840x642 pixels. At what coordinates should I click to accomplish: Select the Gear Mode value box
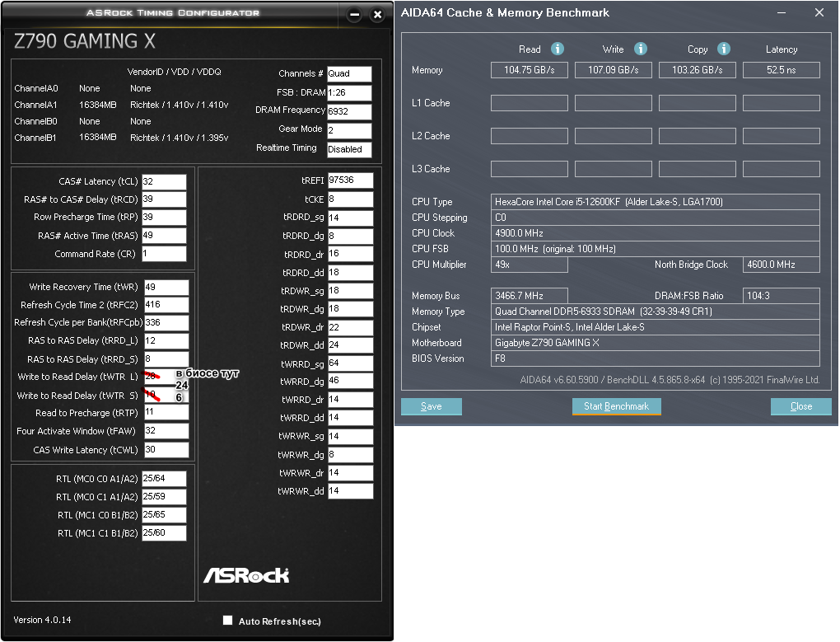click(x=349, y=130)
